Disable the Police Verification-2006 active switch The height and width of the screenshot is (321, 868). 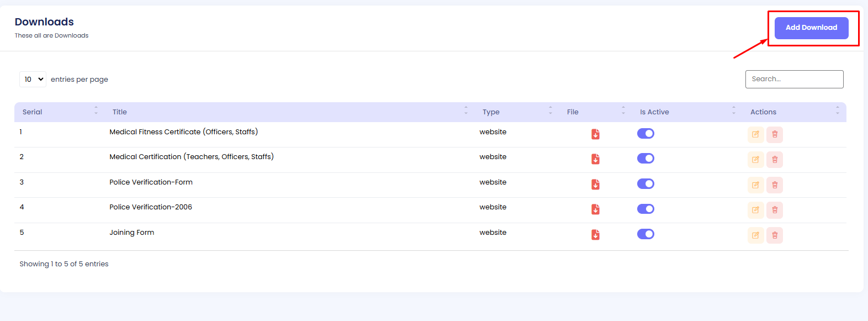(645, 209)
